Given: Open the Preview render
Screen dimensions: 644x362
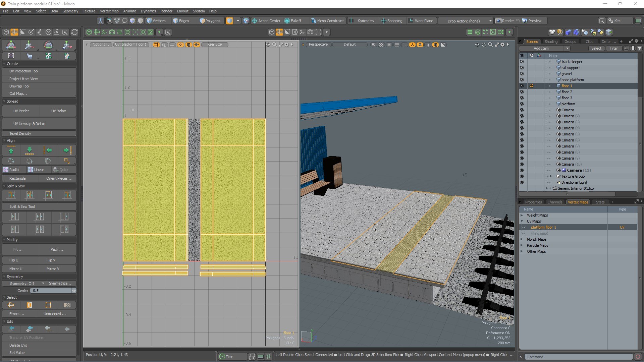Looking at the screenshot, I should (532, 21).
